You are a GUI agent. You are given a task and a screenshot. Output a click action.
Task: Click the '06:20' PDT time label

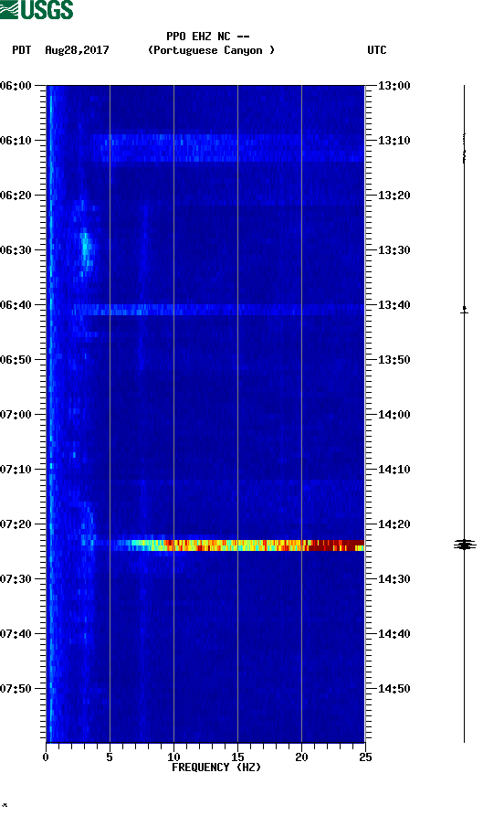pyautogui.click(x=16, y=196)
